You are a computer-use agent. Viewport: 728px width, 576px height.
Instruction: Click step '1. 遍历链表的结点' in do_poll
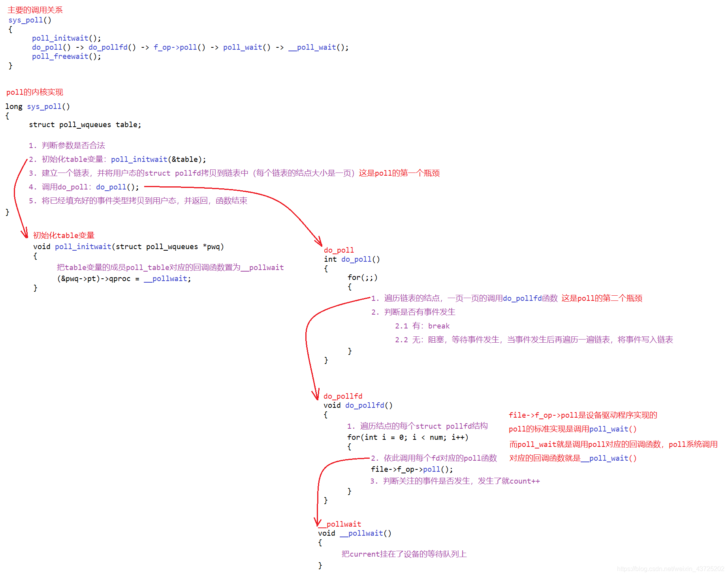tap(465, 298)
